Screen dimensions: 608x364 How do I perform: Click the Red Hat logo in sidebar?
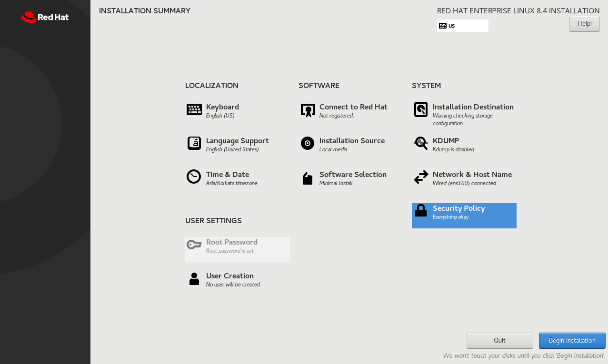45,17
